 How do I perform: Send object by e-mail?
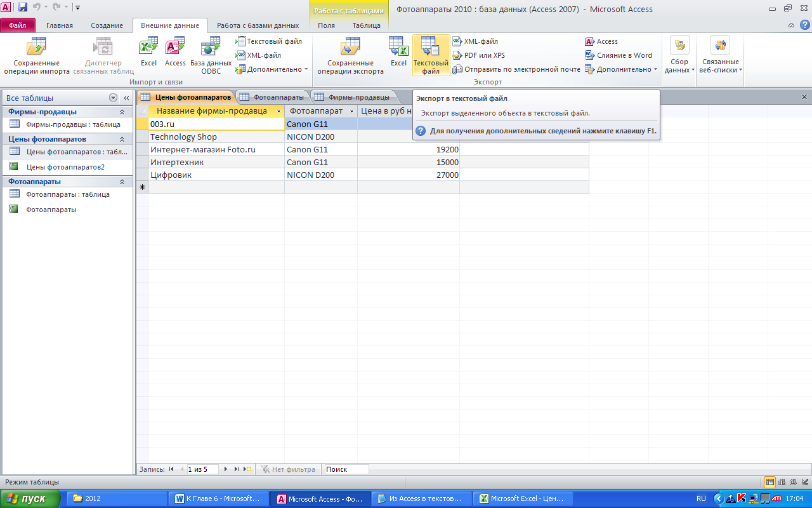coord(516,69)
